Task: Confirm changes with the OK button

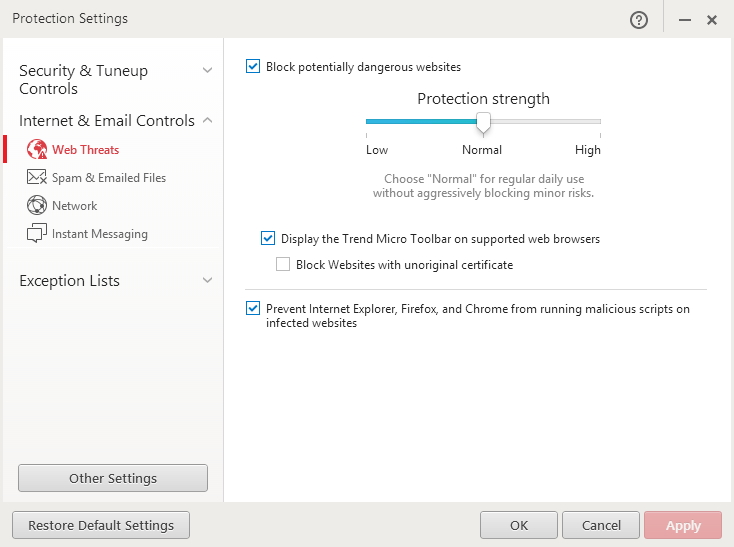Action: point(519,525)
